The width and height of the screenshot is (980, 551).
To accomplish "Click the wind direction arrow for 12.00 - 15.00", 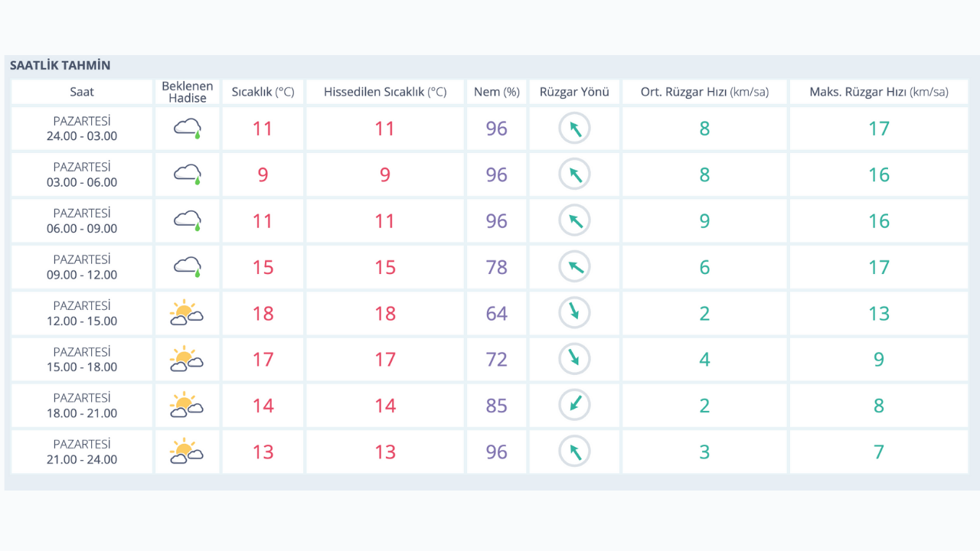I will point(574,313).
